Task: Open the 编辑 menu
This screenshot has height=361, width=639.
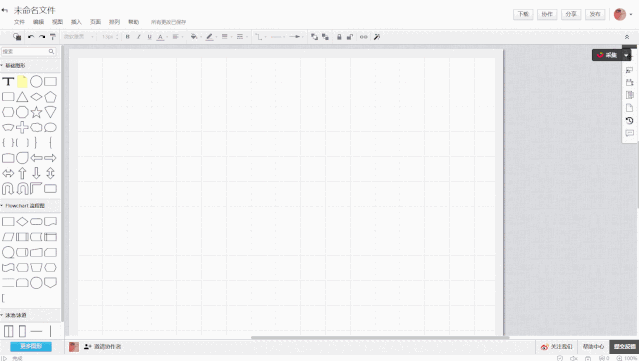Action: [38, 22]
